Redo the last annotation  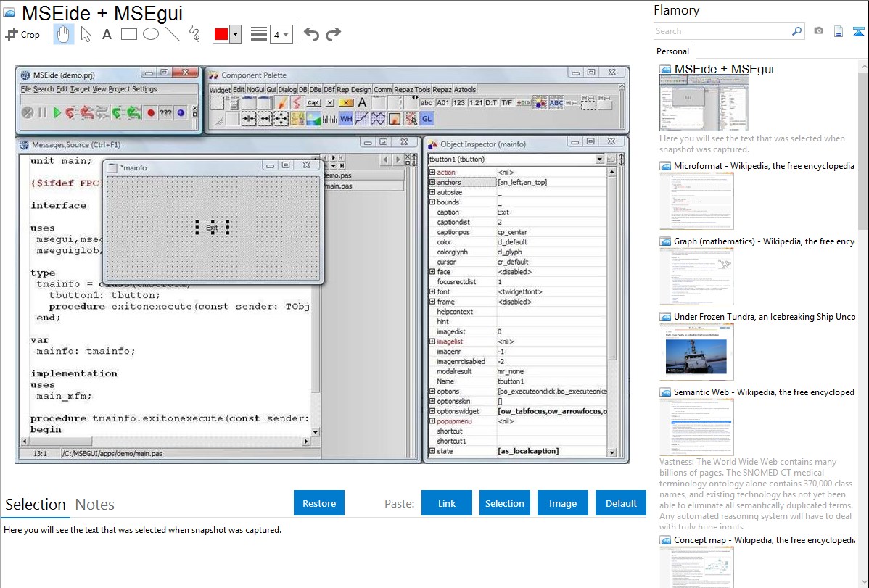(333, 34)
